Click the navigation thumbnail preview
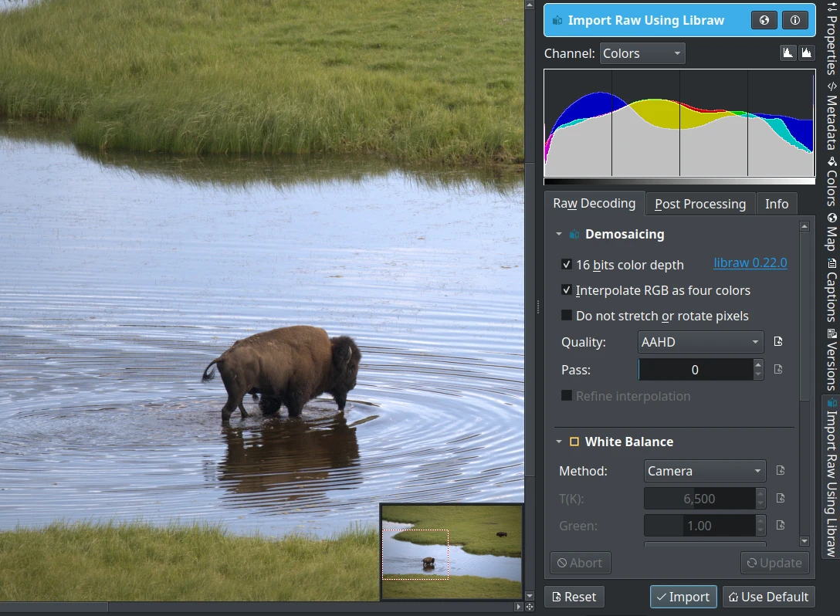Viewport: 840px width, 616px height. click(452, 551)
